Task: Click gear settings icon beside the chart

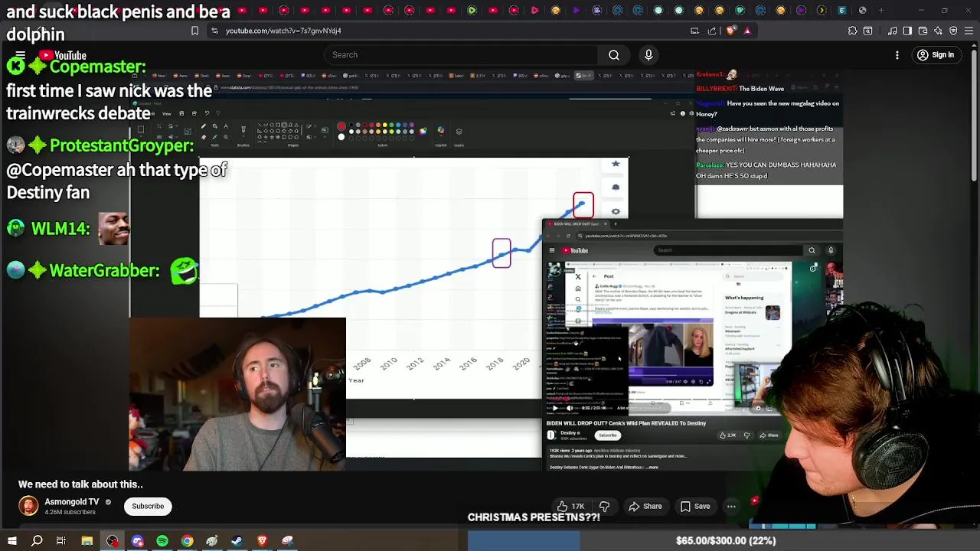Action: pyautogui.click(x=616, y=212)
